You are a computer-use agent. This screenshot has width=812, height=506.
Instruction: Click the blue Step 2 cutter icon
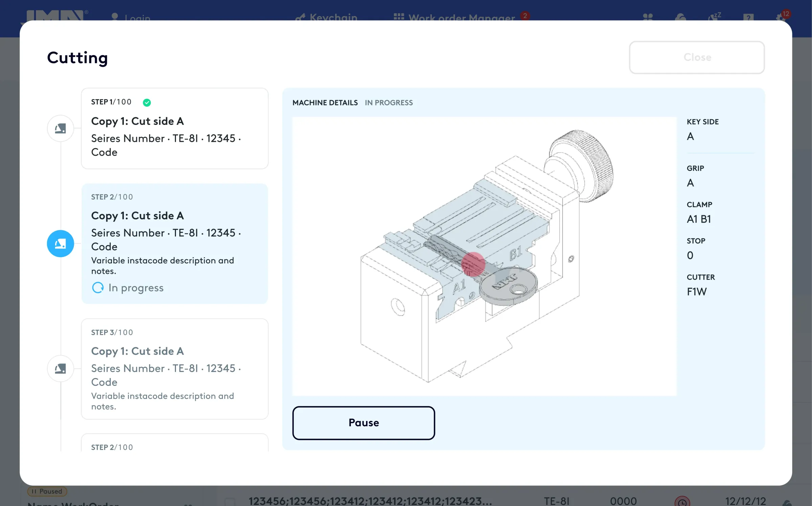coord(60,243)
